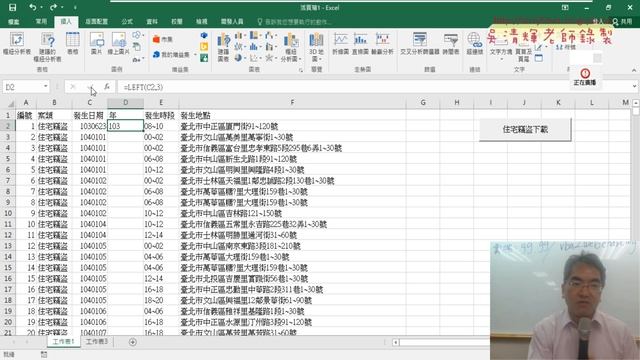Select cell D2 containing 103

125,126
